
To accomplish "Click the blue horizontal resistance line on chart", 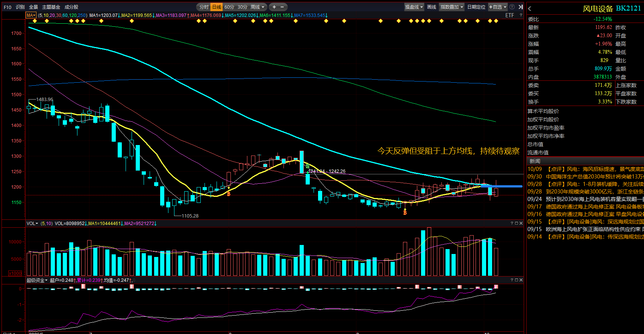I will point(502,186).
